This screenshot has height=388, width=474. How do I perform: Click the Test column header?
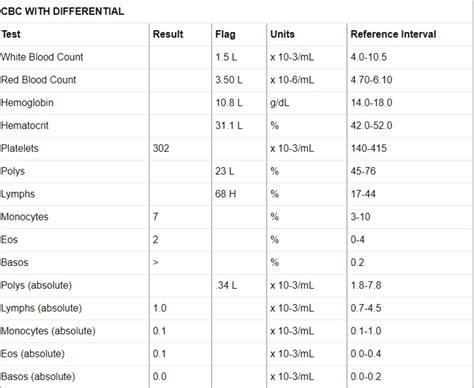(x=11, y=34)
